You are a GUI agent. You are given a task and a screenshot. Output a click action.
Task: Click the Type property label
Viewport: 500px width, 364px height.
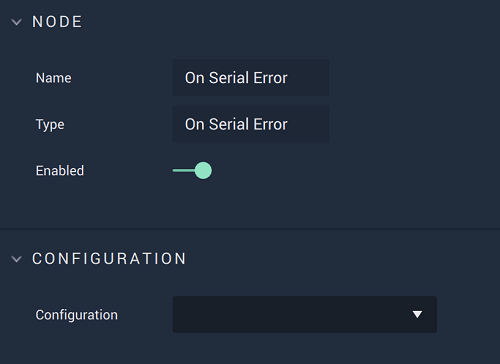coord(50,125)
